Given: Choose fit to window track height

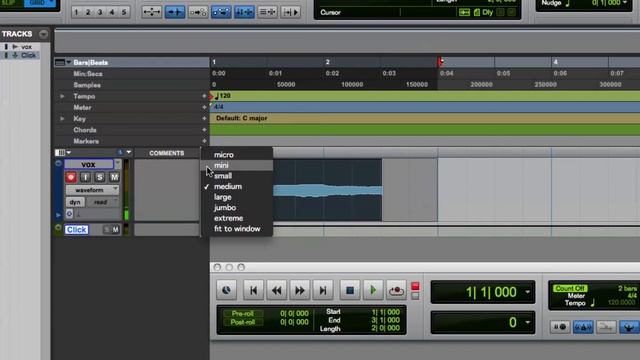Looking at the screenshot, I should 237,229.
